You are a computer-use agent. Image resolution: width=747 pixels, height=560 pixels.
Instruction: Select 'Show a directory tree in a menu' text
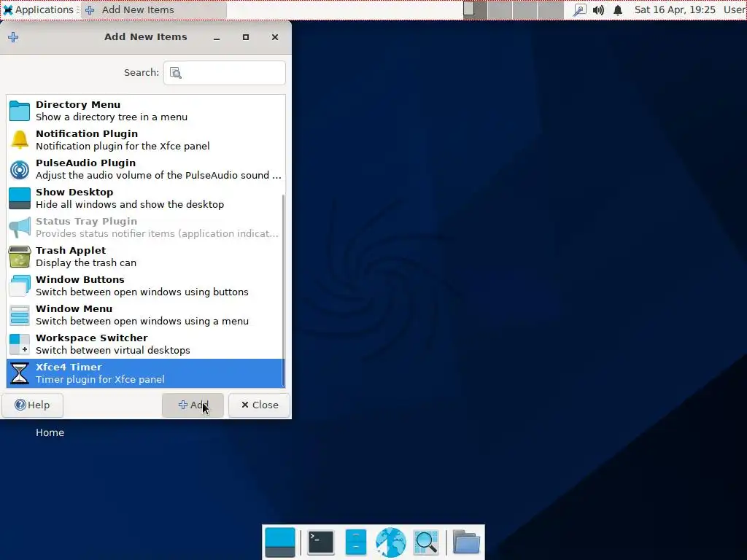point(112,117)
